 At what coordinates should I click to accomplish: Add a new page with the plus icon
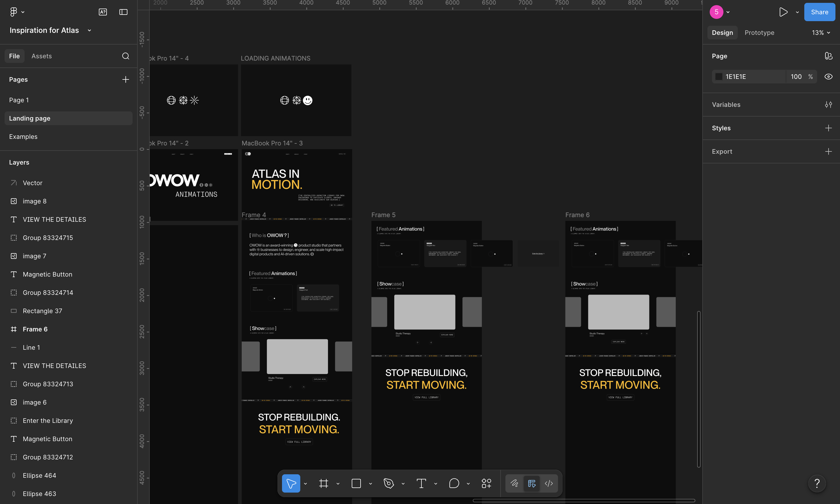click(x=126, y=79)
